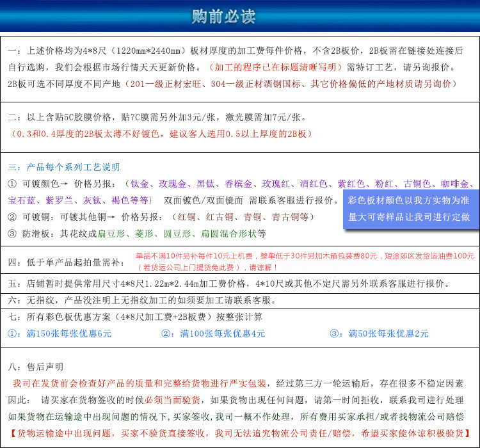This screenshot has width=480, height=448.
Task: Click the circled ① before 可镀颜色
Action: [x=13, y=184]
